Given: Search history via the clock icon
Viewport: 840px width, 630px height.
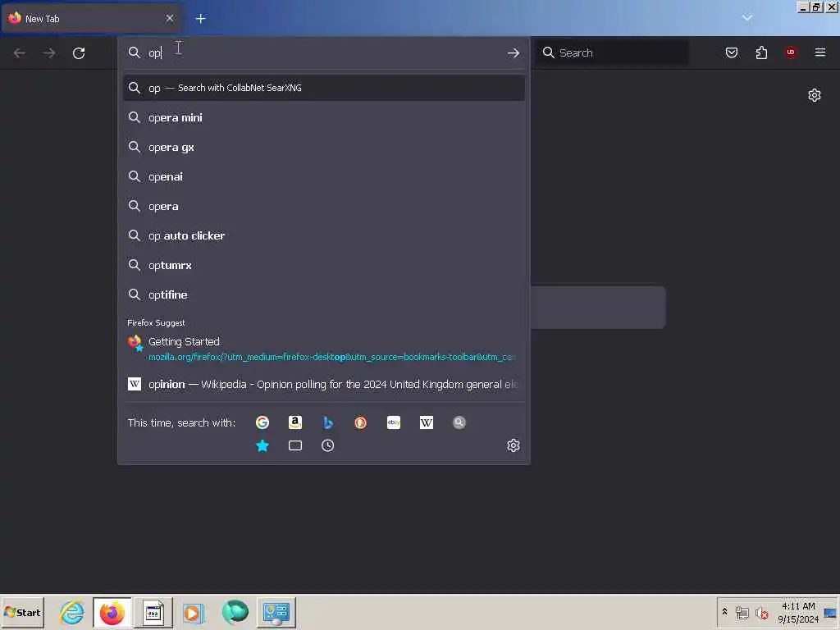Looking at the screenshot, I should (x=328, y=445).
